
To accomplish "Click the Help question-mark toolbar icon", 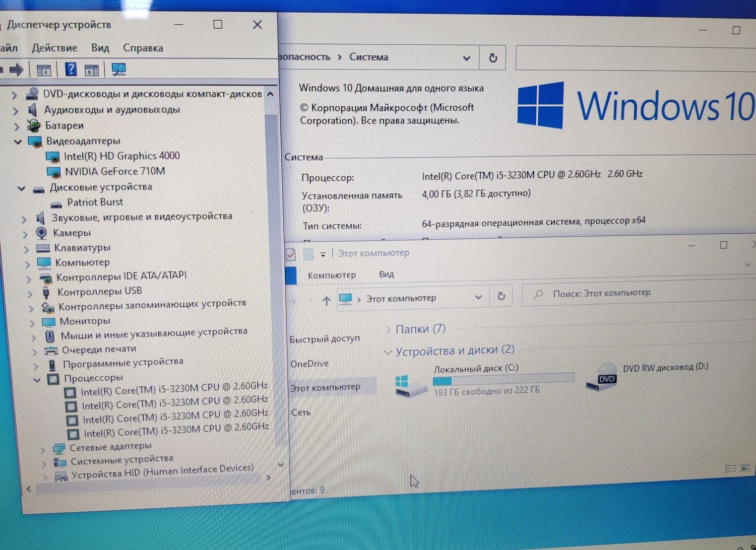I will pos(71,69).
